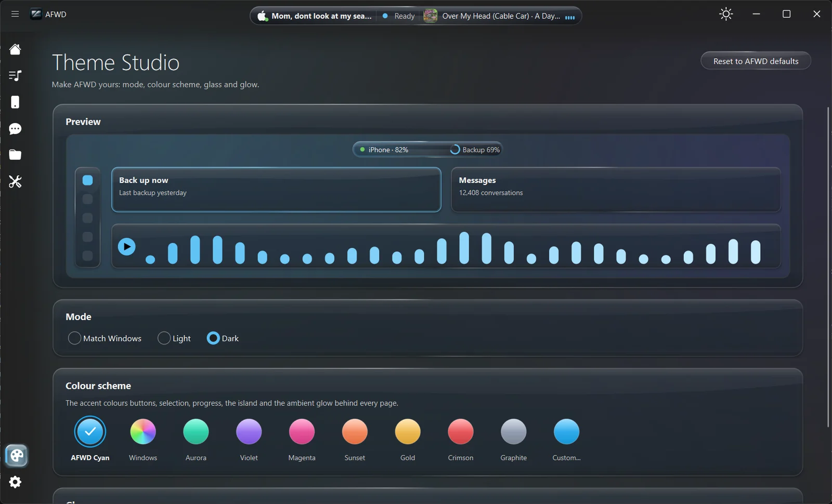Open the Files folder section in sidebar
Screen dimensions: 832x504
[x=15, y=155]
